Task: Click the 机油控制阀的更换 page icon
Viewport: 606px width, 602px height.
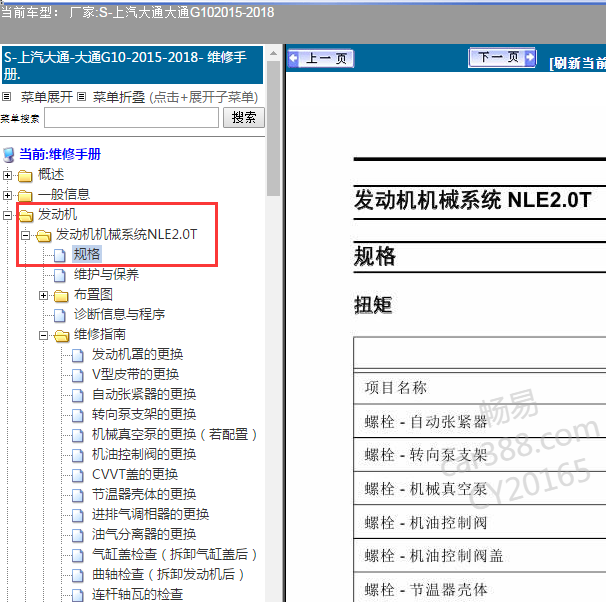Action: pyautogui.click(x=78, y=455)
